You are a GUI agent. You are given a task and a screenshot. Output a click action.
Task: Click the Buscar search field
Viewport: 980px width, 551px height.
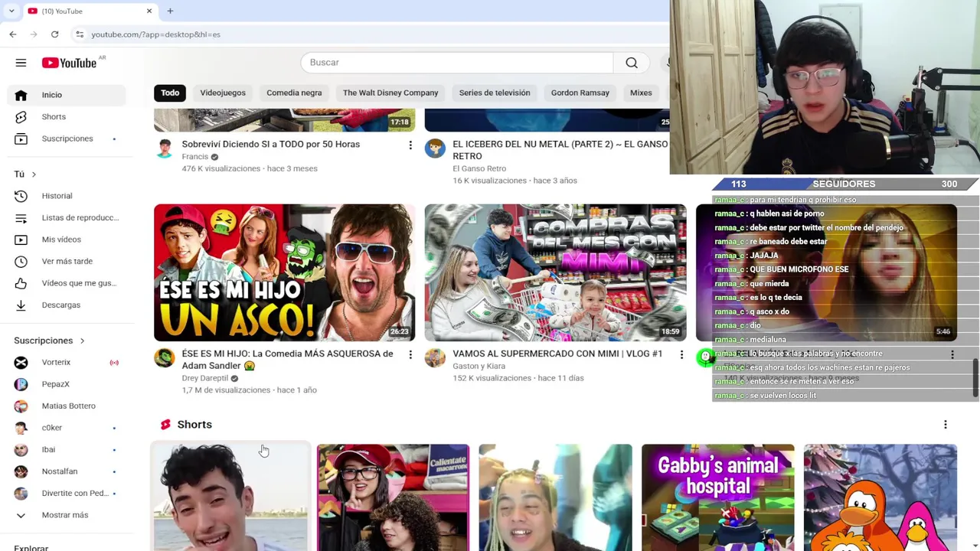pyautogui.click(x=457, y=63)
